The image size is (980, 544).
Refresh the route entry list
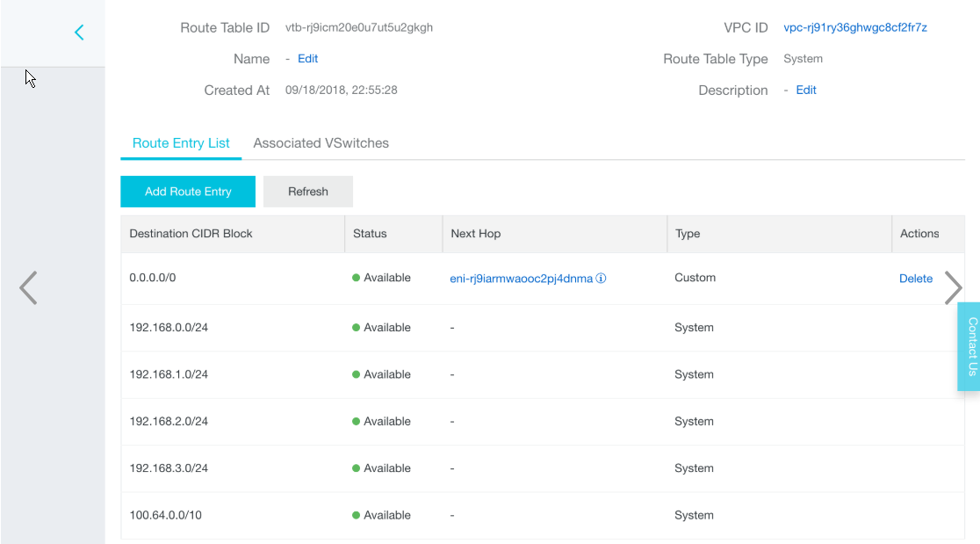308,192
